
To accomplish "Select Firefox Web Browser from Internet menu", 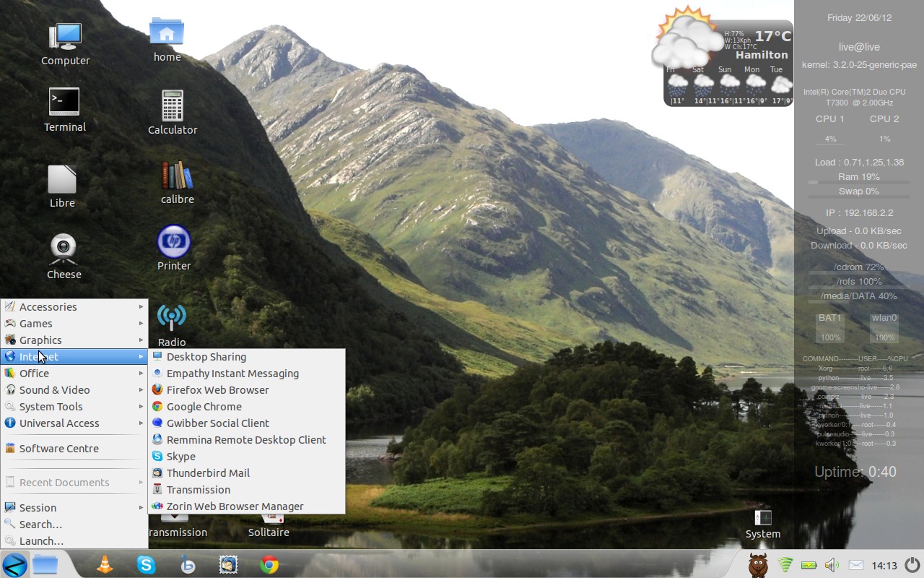I will coord(217,390).
